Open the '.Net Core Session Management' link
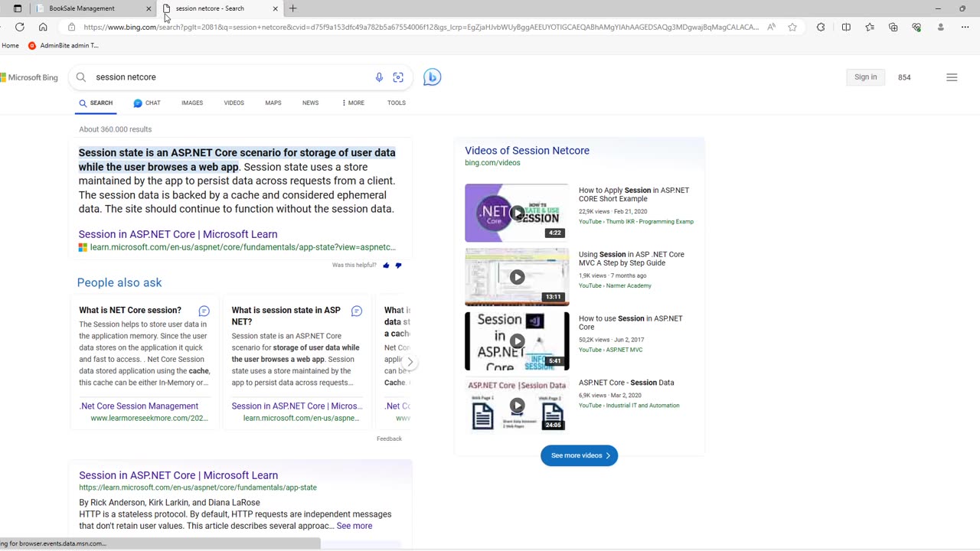The image size is (980, 551). 139,406
